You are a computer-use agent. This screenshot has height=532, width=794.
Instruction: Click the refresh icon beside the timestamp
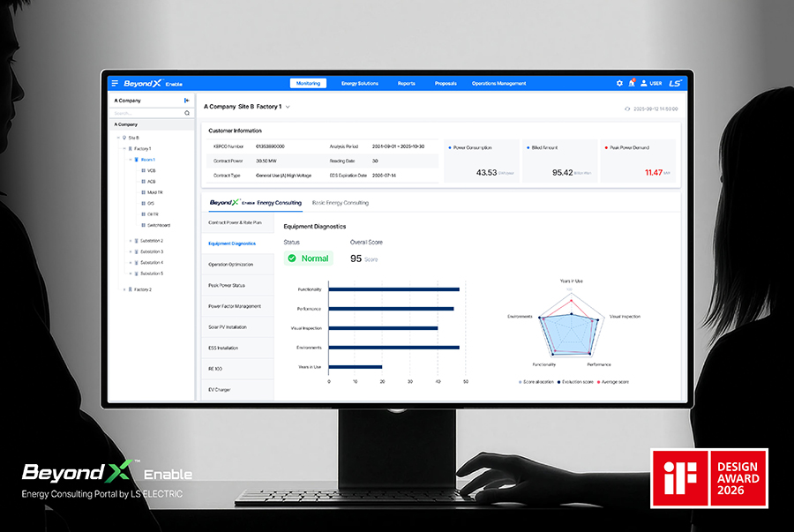point(627,109)
